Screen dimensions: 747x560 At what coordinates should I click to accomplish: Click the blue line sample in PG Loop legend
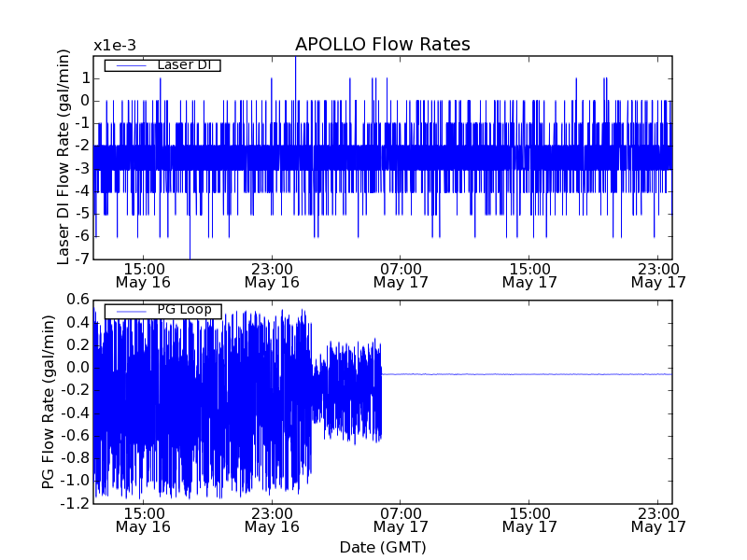pos(129,311)
